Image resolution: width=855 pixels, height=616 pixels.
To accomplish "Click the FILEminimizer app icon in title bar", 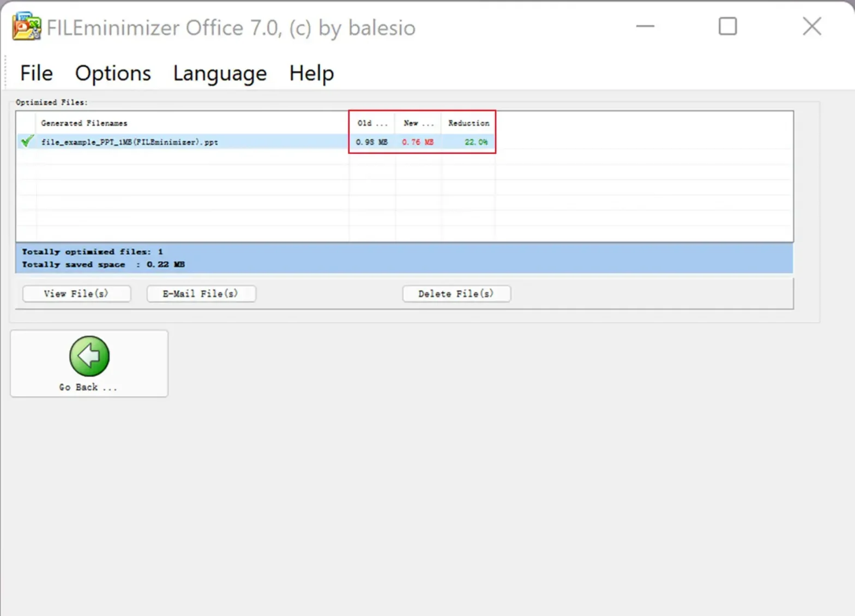I will tap(26, 27).
